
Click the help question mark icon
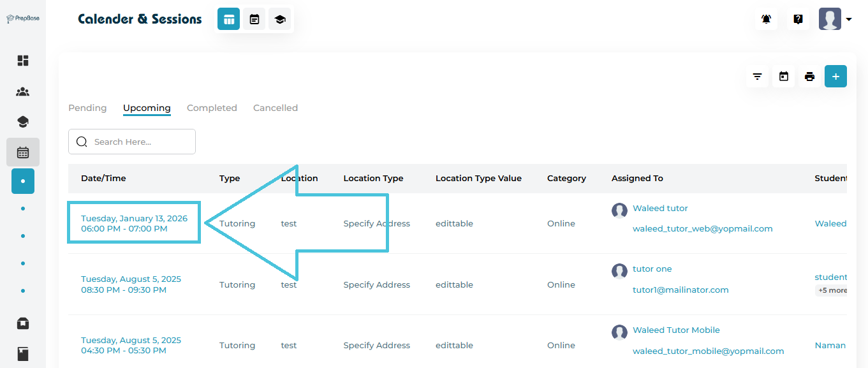798,19
